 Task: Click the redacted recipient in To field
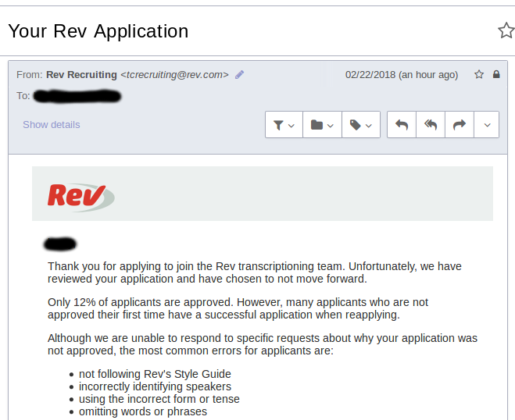pos(77,96)
